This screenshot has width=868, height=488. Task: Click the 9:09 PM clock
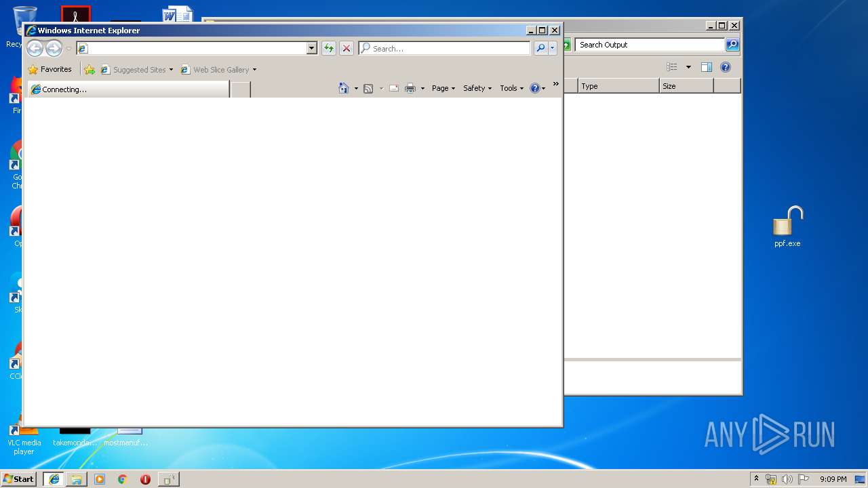tap(833, 479)
